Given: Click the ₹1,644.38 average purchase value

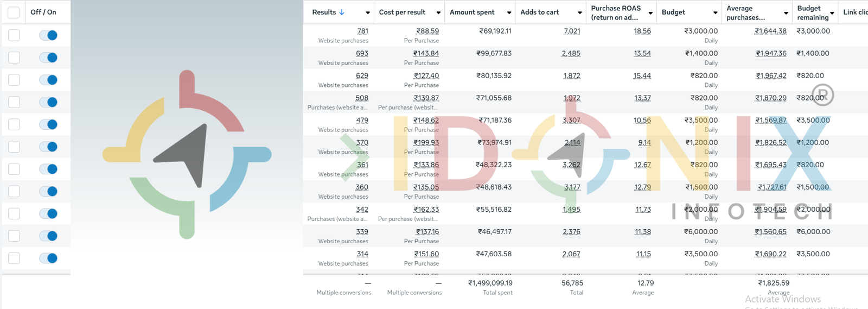Looking at the screenshot, I should 770,31.
